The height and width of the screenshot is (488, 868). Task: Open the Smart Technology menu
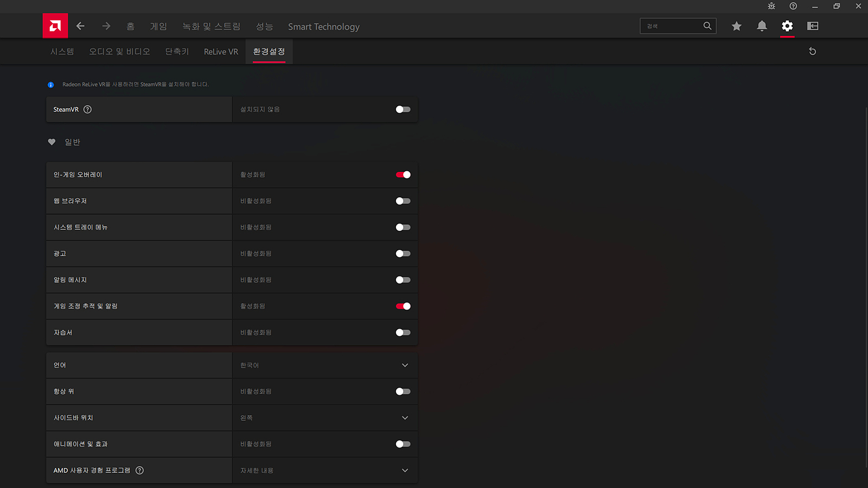coord(323,27)
